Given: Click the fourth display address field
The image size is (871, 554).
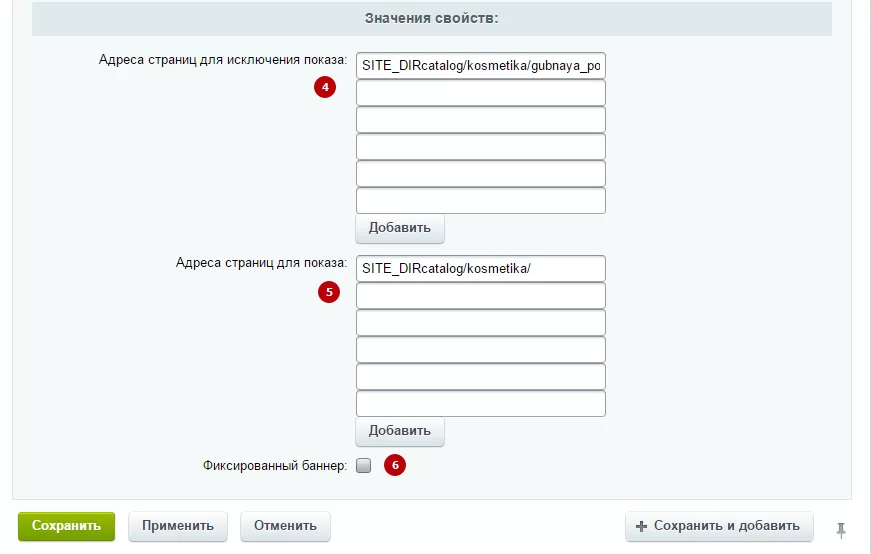Looking at the screenshot, I should tap(480, 350).
